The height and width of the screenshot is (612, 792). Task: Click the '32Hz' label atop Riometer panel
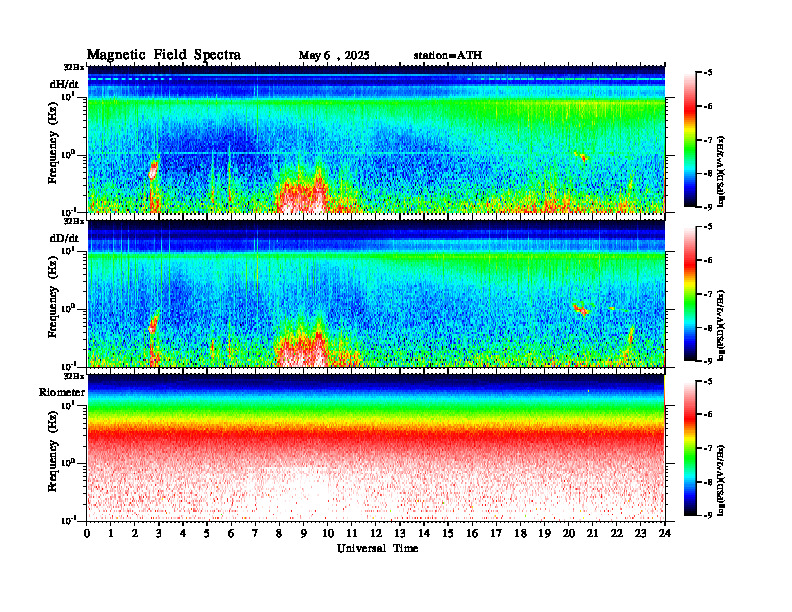(x=74, y=376)
